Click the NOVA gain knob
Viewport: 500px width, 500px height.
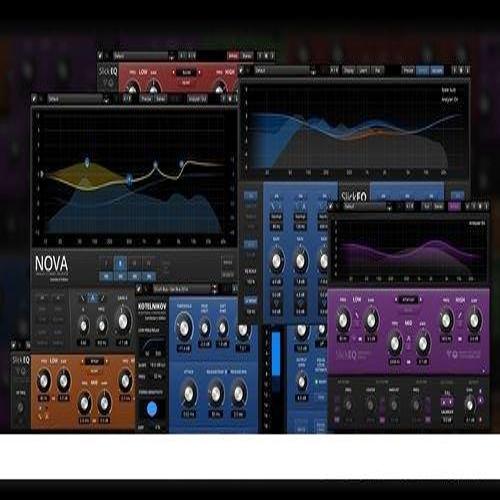[123, 322]
